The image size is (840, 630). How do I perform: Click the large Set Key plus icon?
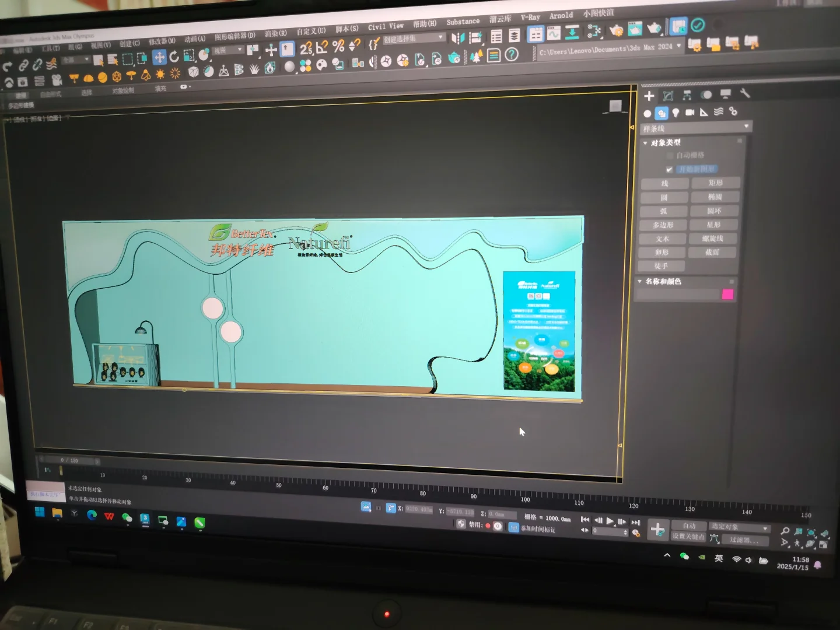[x=657, y=530]
